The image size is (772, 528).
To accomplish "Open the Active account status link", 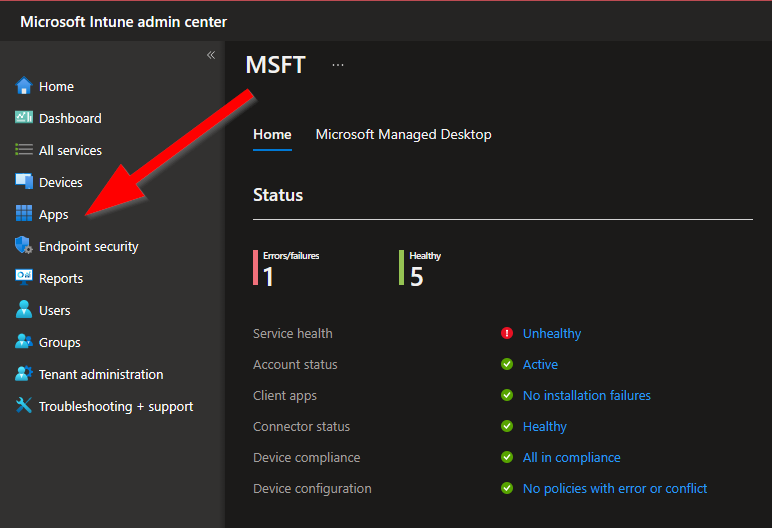I will tap(540, 364).
